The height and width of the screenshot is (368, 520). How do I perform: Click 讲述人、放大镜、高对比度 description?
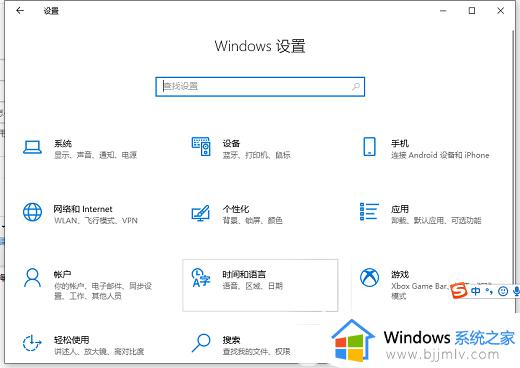point(99,351)
